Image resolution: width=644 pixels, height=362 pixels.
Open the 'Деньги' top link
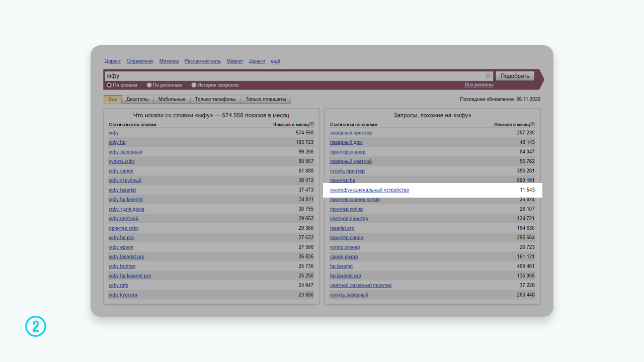coord(257,61)
